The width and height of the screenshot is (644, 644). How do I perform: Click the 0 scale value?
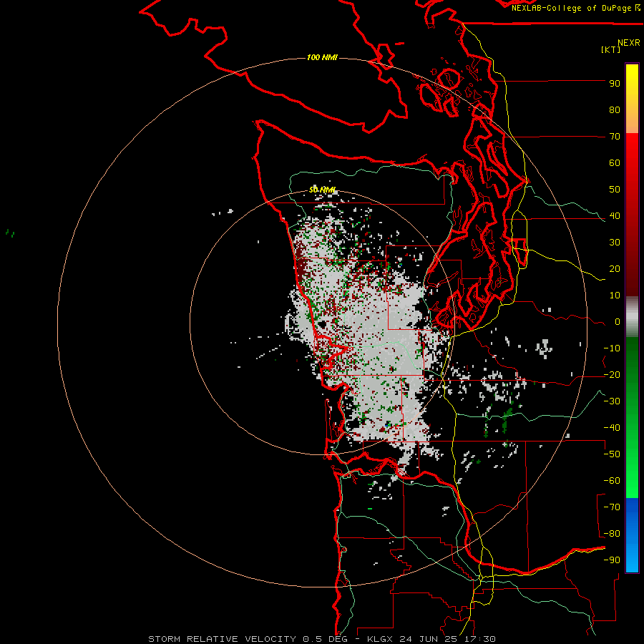(x=618, y=322)
